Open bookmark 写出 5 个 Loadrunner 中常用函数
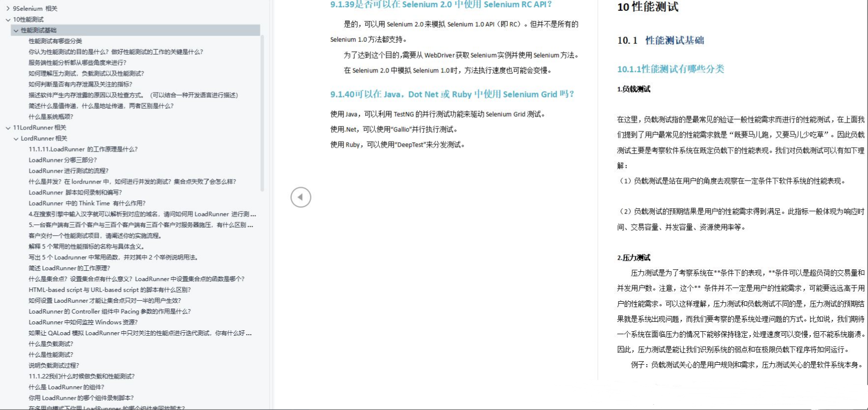 pos(113,257)
